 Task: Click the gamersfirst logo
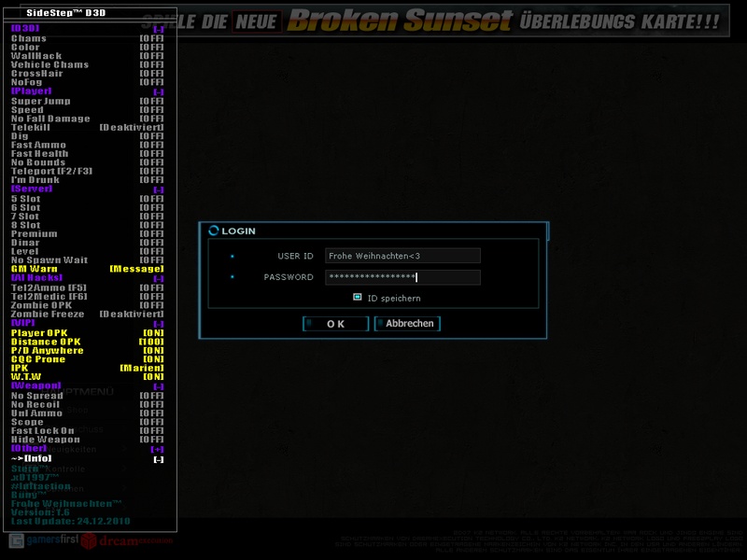[43, 540]
